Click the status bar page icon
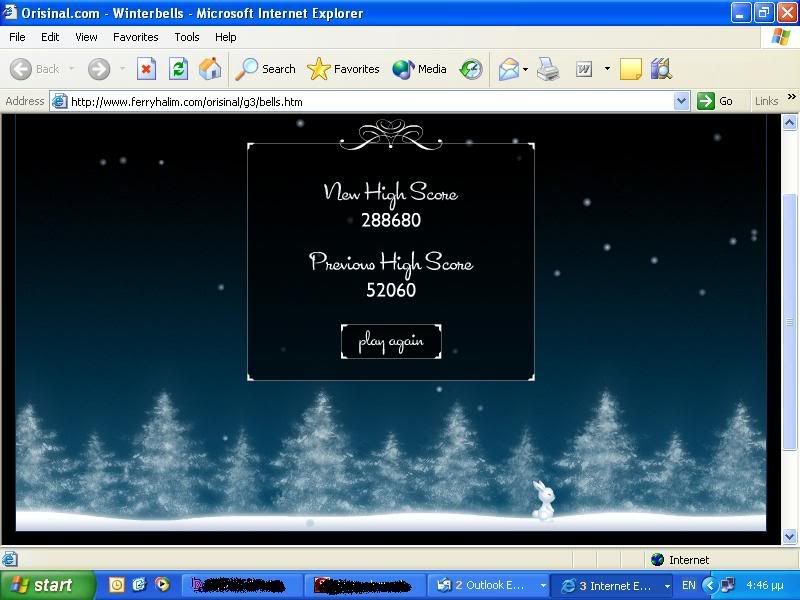Image resolution: width=800 pixels, height=600 pixels. 10,559
